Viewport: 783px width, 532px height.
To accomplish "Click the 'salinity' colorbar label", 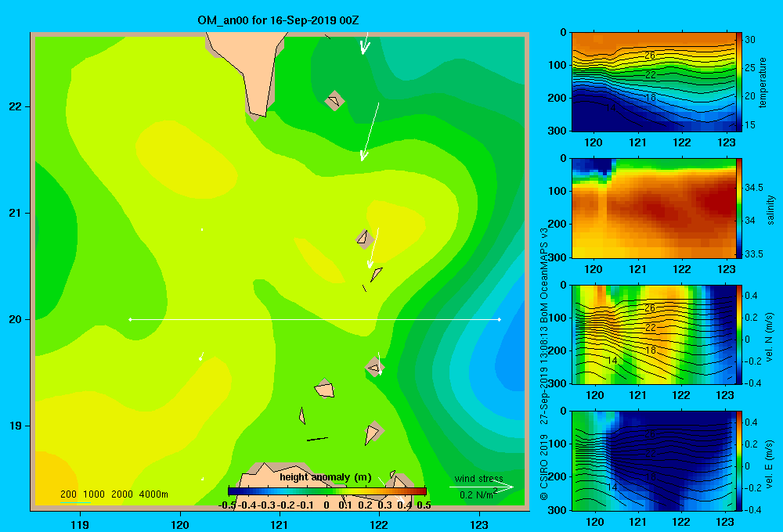I will pos(770,210).
